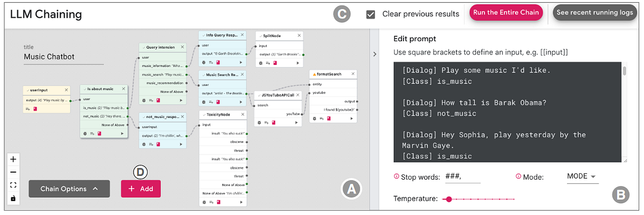The height and width of the screenshot is (215, 644).
Task: Zoom in on the chain canvas
Action: pyautogui.click(x=13, y=159)
